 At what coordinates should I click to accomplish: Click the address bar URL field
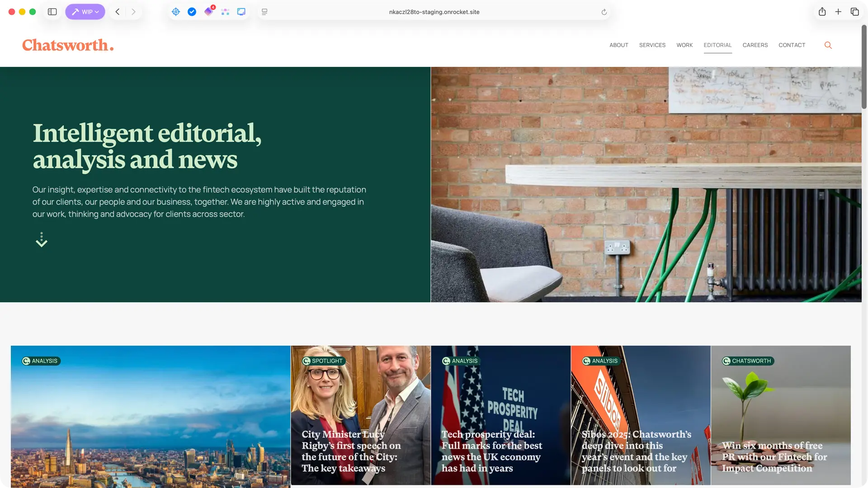click(x=434, y=12)
